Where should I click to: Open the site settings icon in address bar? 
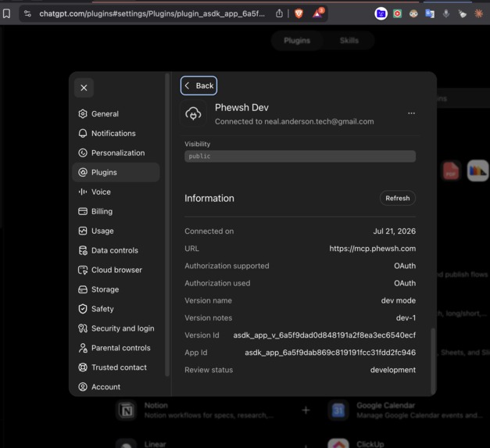[27, 13]
